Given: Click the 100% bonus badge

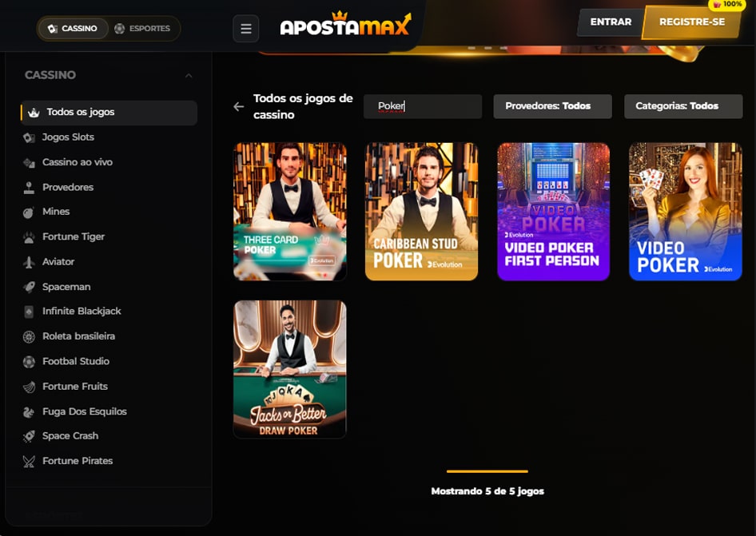Looking at the screenshot, I should 727,4.
